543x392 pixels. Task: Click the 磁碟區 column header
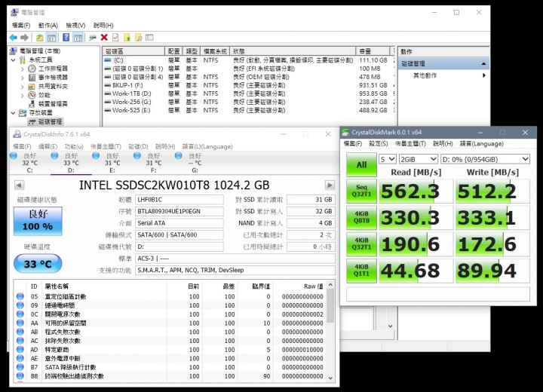133,51
